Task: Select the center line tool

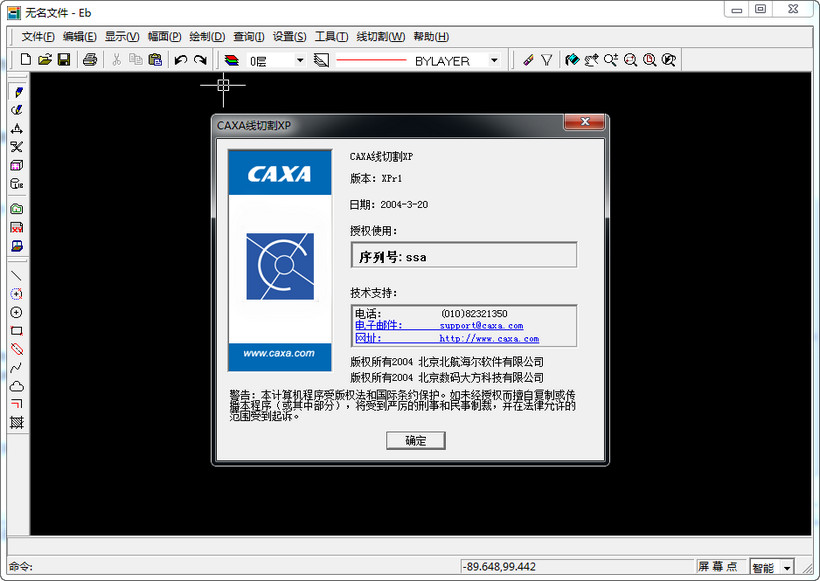Action: 17,349
